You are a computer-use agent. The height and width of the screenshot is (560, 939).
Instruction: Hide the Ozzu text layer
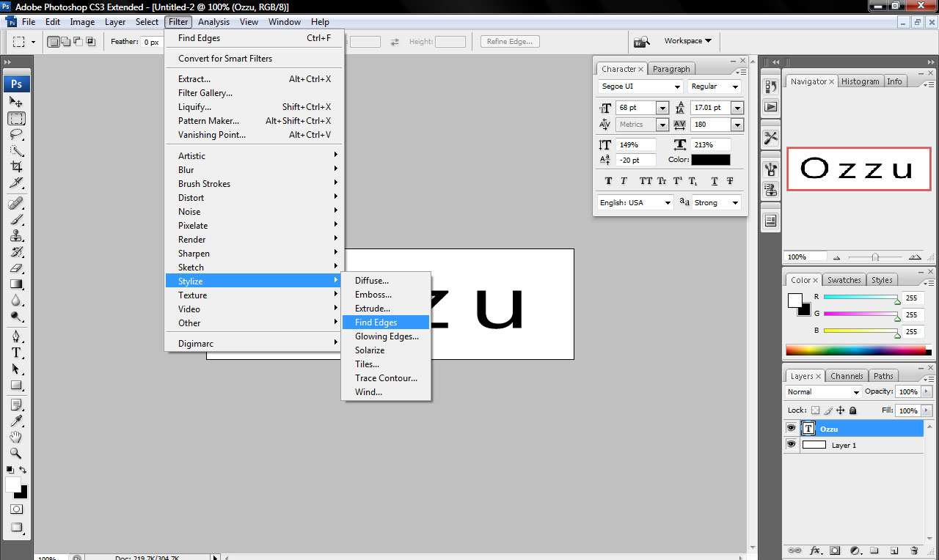[791, 428]
